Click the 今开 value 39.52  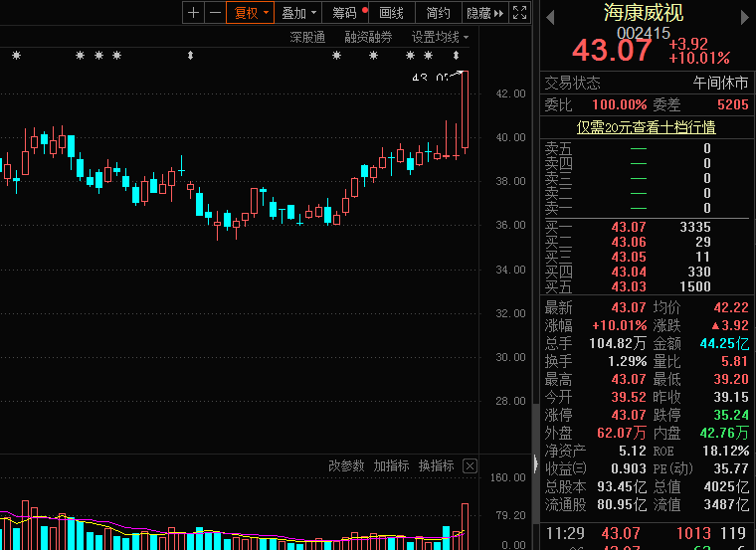point(629,397)
